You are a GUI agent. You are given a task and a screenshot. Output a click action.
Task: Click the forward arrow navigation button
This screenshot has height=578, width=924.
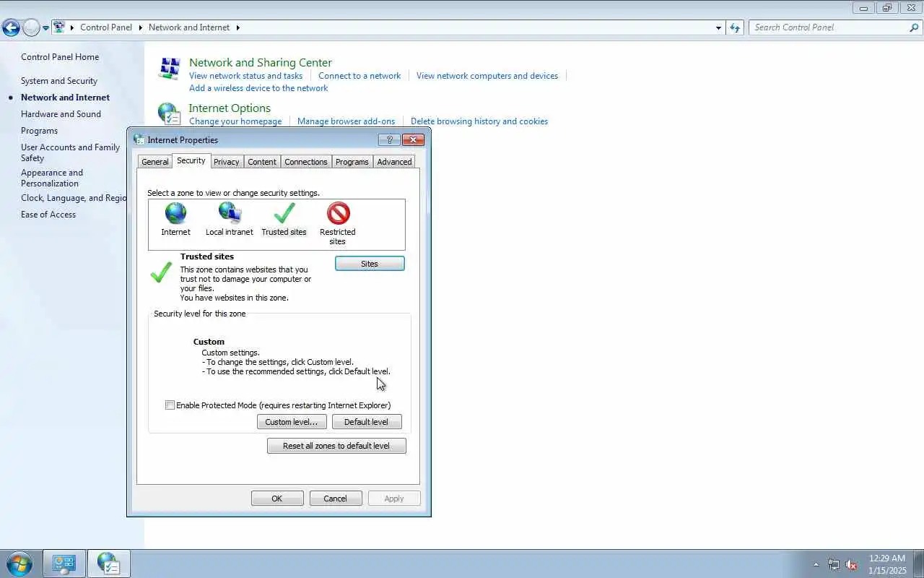tap(31, 28)
